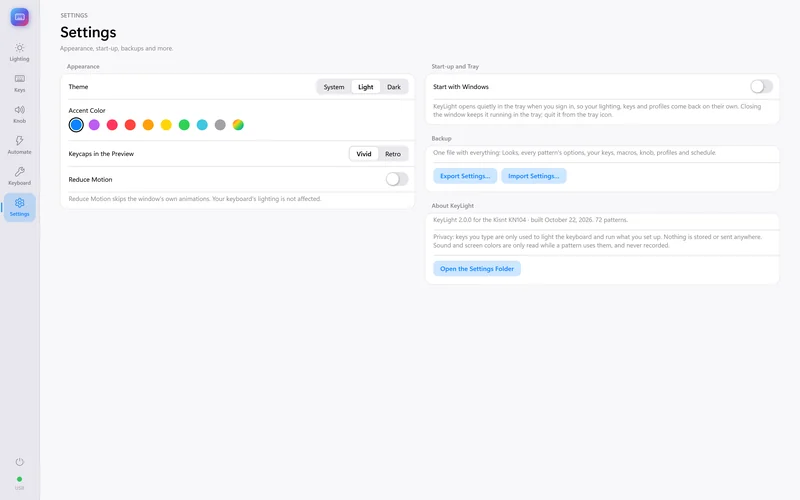Click the Start-up and Tray header
The image size is (800, 500).
pyautogui.click(x=455, y=66)
